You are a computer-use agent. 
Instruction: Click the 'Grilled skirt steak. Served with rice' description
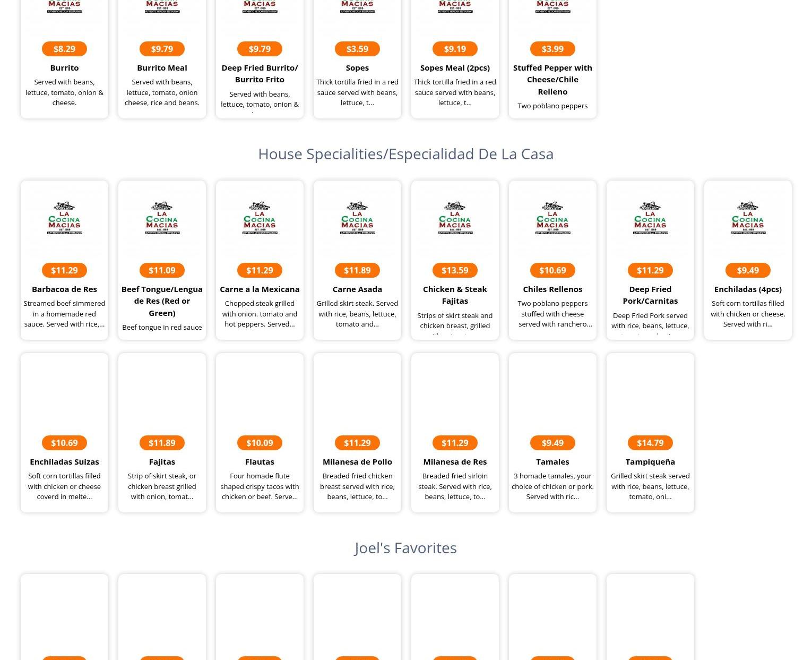coord(357,314)
